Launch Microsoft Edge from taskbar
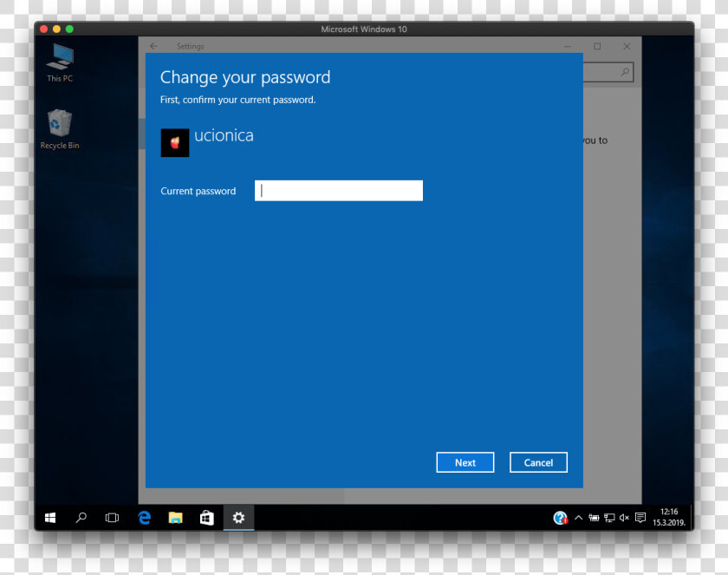 pyautogui.click(x=145, y=518)
